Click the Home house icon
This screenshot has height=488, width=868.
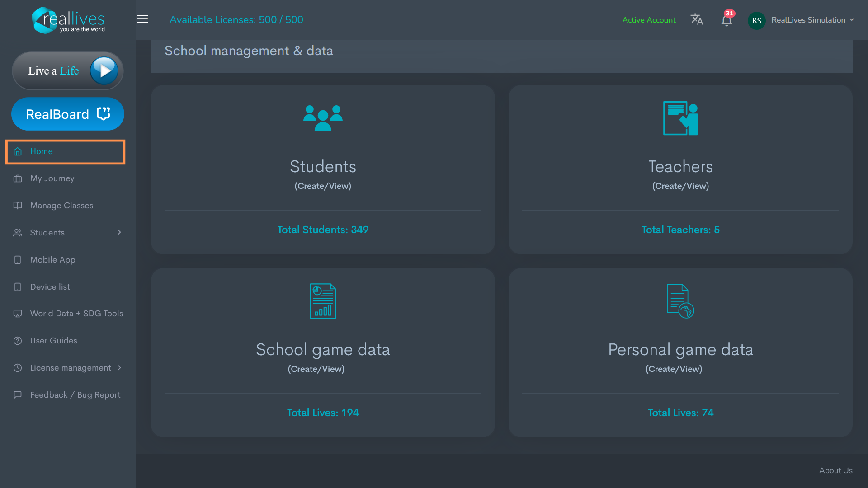(x=18, y=151)
